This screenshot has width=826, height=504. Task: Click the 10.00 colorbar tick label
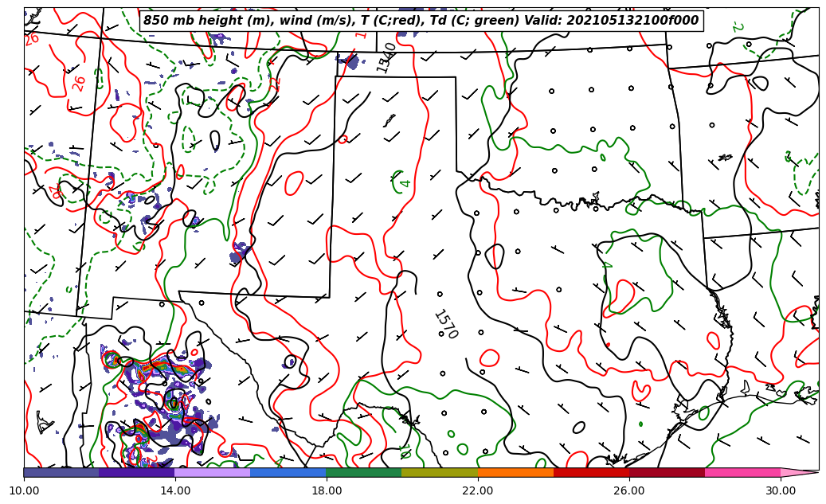[24, 490]
